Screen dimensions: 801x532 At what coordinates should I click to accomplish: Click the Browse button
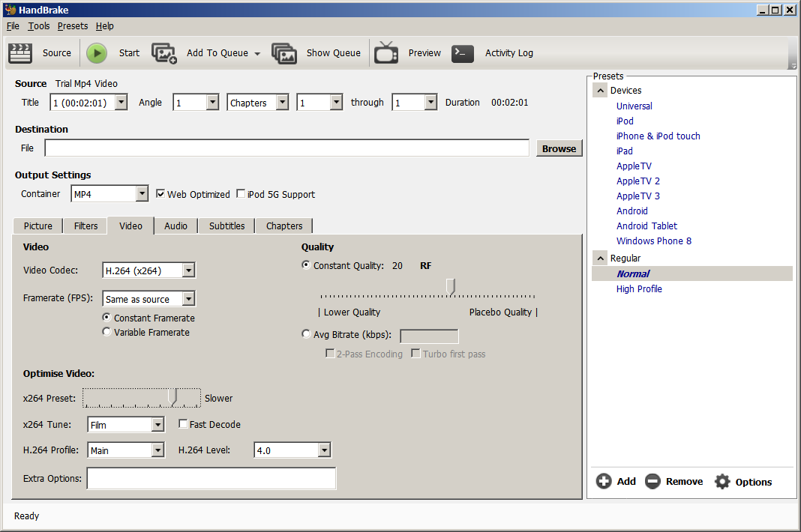[x=559, y=148]
